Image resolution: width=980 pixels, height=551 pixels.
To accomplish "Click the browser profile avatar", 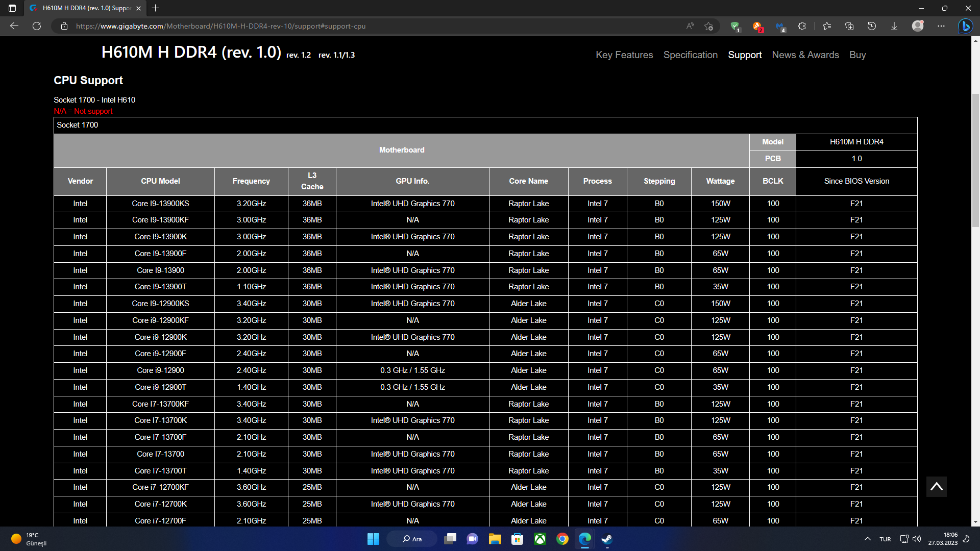I will 918,26.
